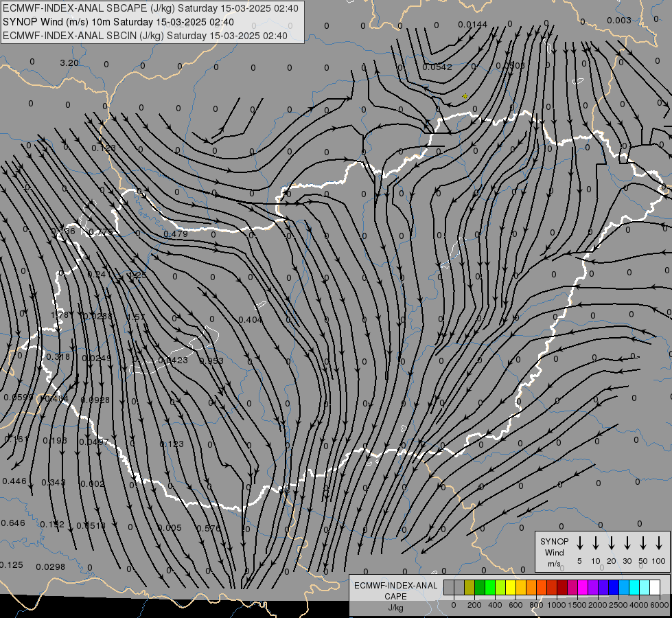
Task: Click the 0.953 grid value
Action: tap(211, 360)
